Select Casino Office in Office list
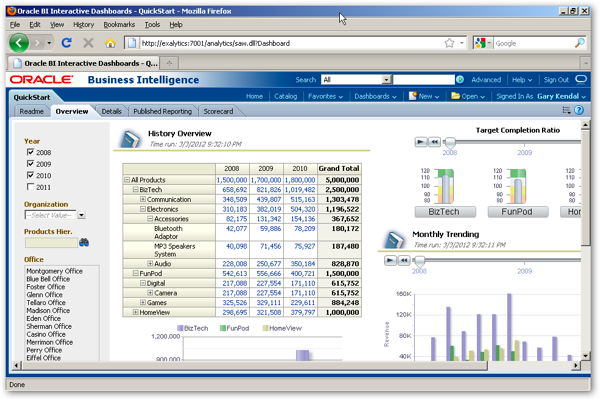Image resolution: width=600 pixels, height=400 pixels. click(46, 334)
